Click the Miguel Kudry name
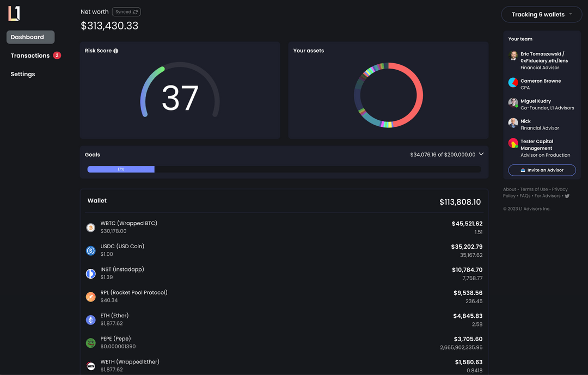The width and height of the screenshot is (588, 375). point(536,101)
